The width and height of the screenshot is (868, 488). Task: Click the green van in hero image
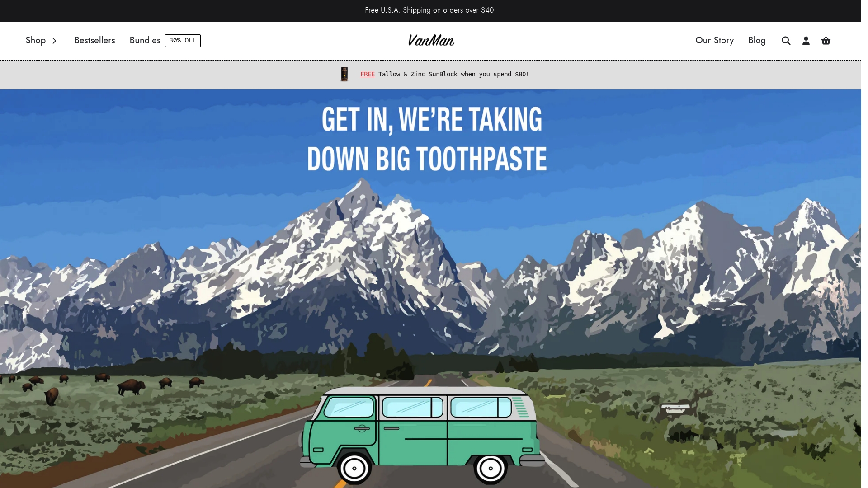click(x=422, y=435)
